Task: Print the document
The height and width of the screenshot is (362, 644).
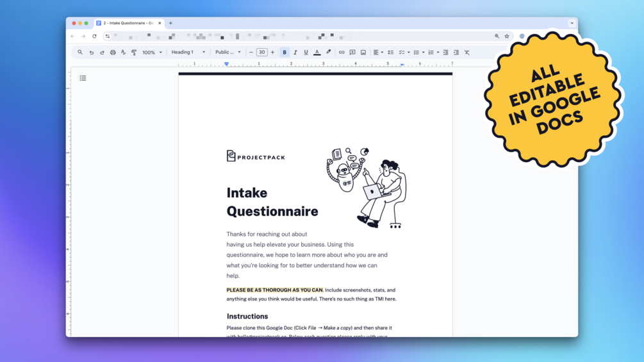Action: coord(113,53)
